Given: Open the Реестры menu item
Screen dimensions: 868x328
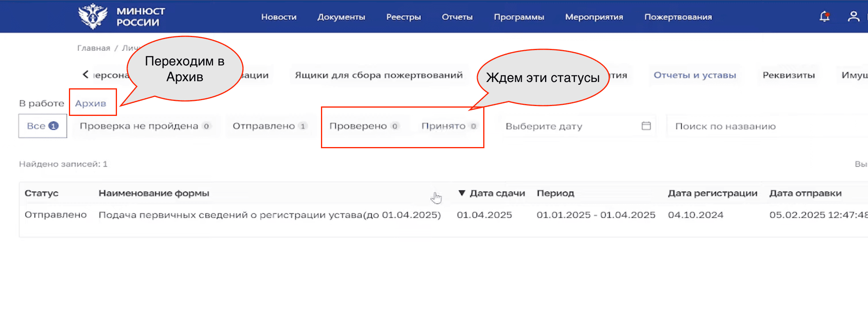Looking at the screenshot, I should click(403, 17).
